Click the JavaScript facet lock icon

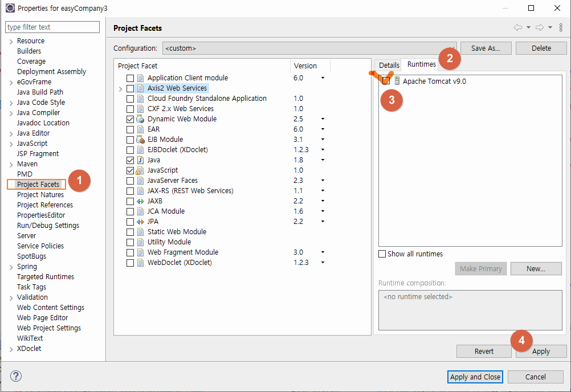(x=140, y=170)
